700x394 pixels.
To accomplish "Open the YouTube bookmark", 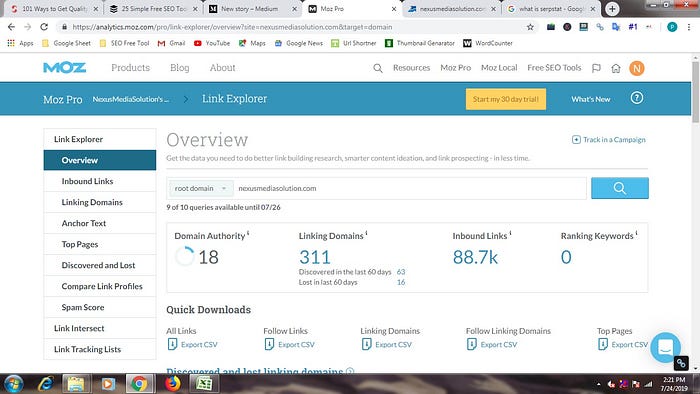I will 212,43.
